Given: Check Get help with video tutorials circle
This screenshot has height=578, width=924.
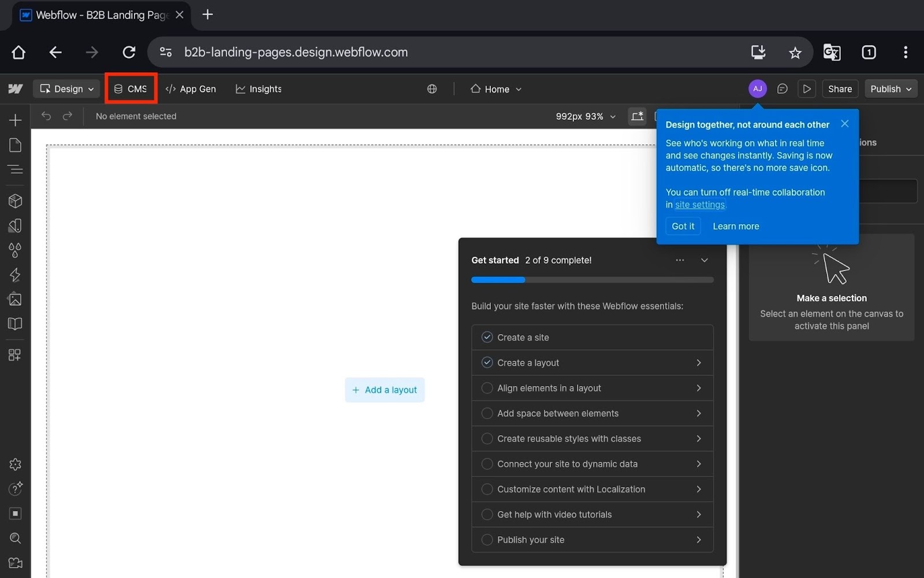Looking at the screenshot, I should tap(487, 514).
